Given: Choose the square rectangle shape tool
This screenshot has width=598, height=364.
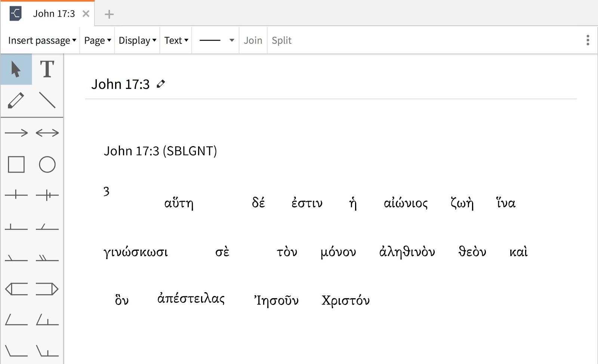Looking at the screenshot, I should [16, 164].
